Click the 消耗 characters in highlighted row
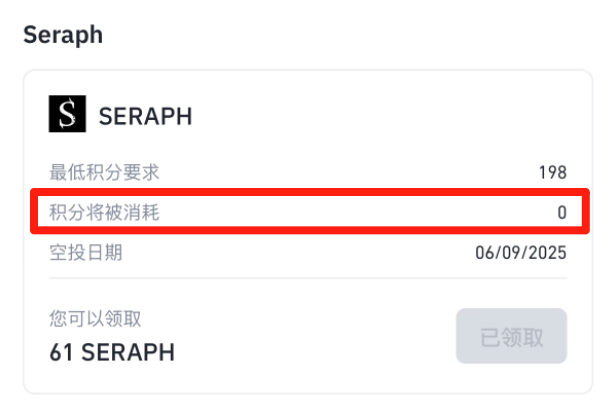Screen dimensions: 612x412 [141, 213]
